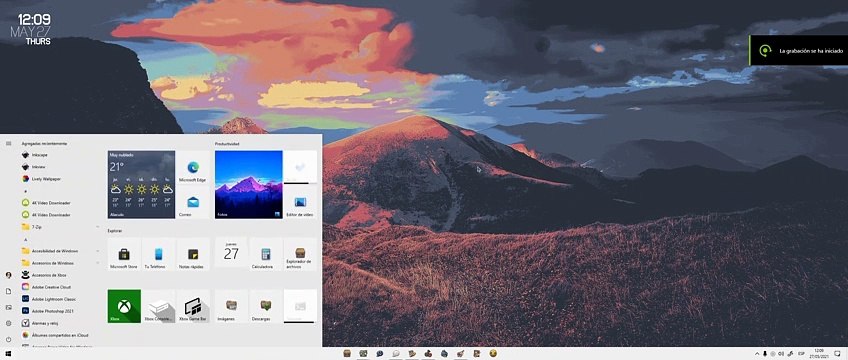
Task: Open Xbox Console Companion tile
Action: (158, 306)
